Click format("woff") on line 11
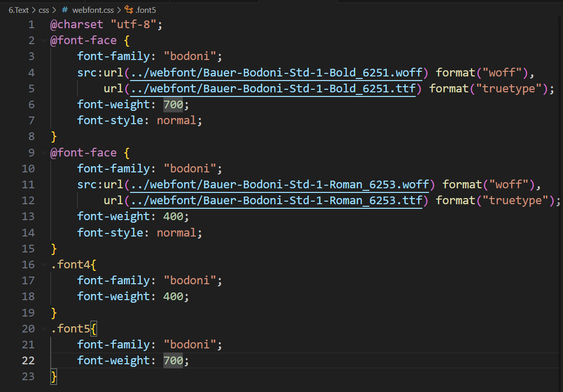 [489, 185]
